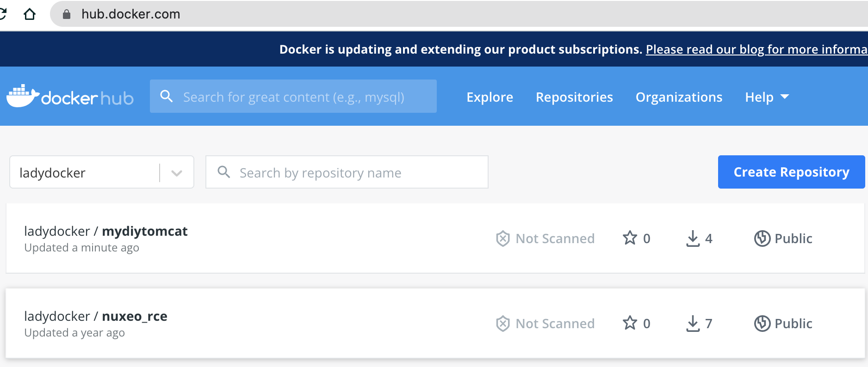Click the magnifier icon in top search bar
Screen dimensions: 868x367
coord(167,96)
